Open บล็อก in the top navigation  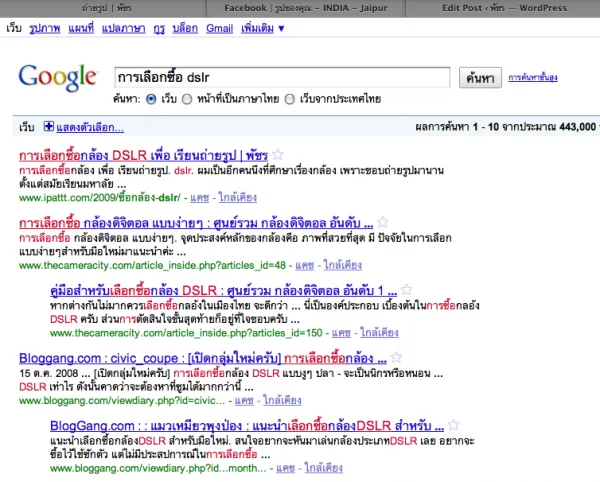tap(185, 28)
